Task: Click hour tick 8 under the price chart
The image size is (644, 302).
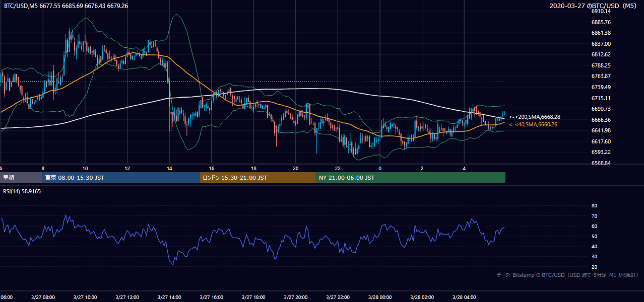Action: pos(43,169)
